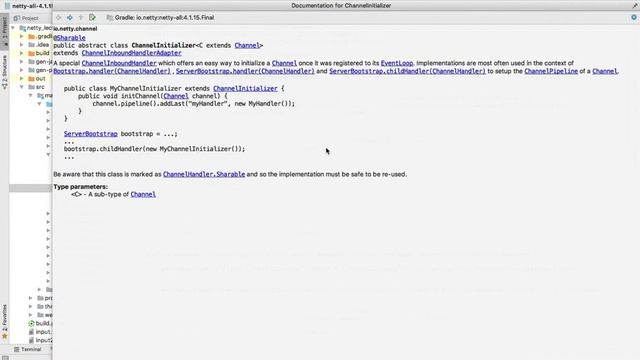Image resolution: width=640 pixels, height=360 pixels.
Task: Expand the .idea folder in the tree
Action: pyautogui.click(x=22, y=45)
